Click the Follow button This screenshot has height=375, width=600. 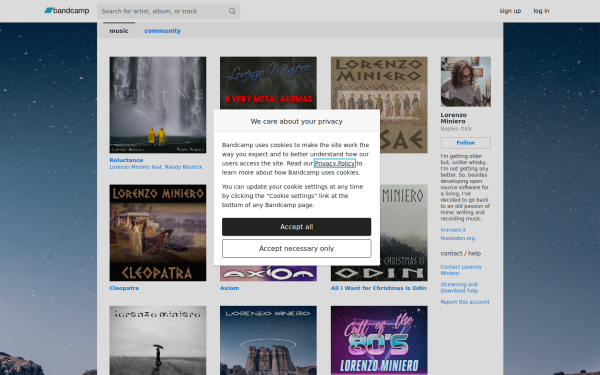pyautogui.click(x=466, y=143)
